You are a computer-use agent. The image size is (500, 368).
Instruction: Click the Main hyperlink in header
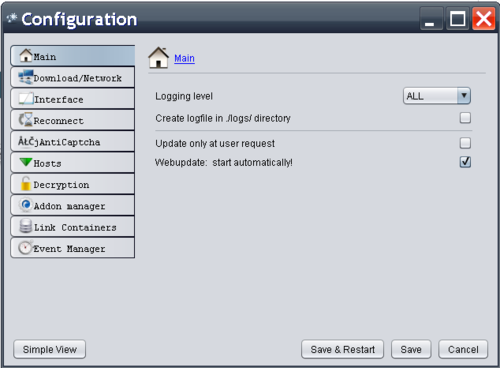click(x=184, y=58)
